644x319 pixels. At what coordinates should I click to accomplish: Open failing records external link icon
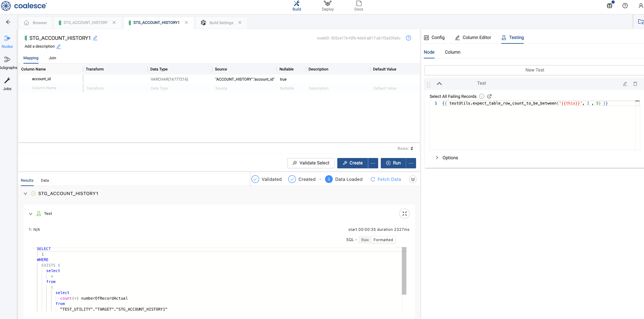pyautogui.click(x=489, y=96)
